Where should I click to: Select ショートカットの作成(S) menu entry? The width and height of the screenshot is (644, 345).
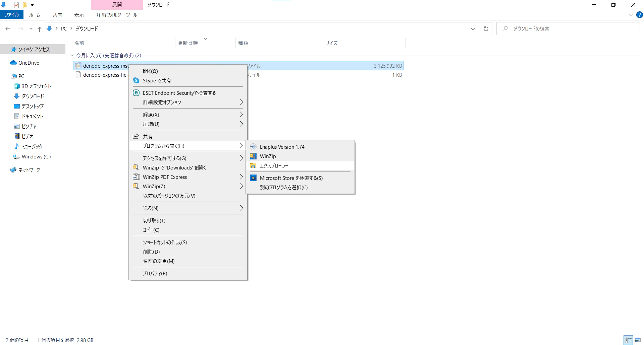(x=188, y=242)
